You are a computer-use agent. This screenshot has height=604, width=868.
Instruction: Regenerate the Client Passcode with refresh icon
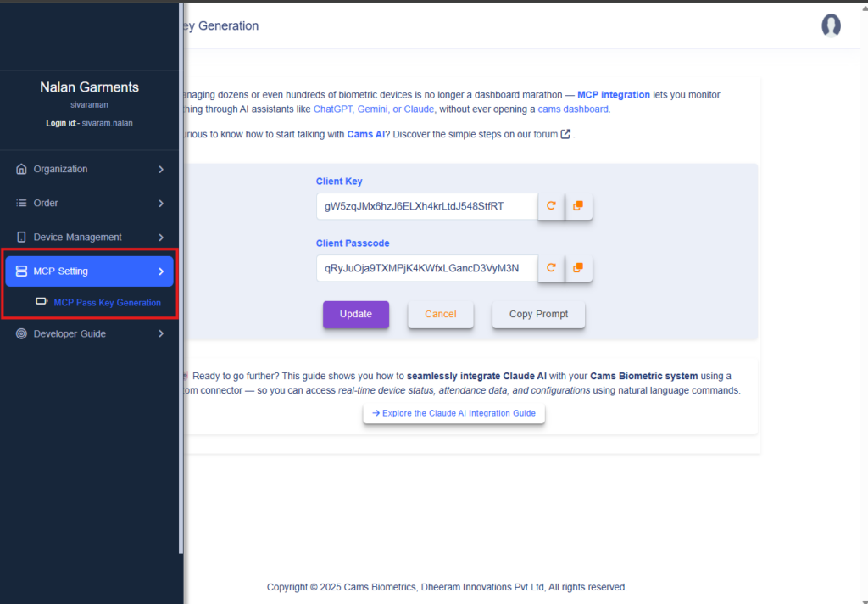point(551,268)
